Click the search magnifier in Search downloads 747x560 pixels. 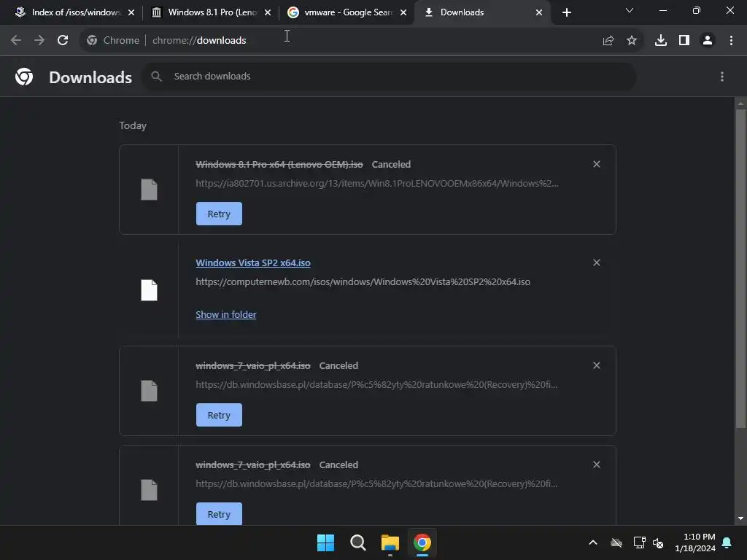pos(156,76)
